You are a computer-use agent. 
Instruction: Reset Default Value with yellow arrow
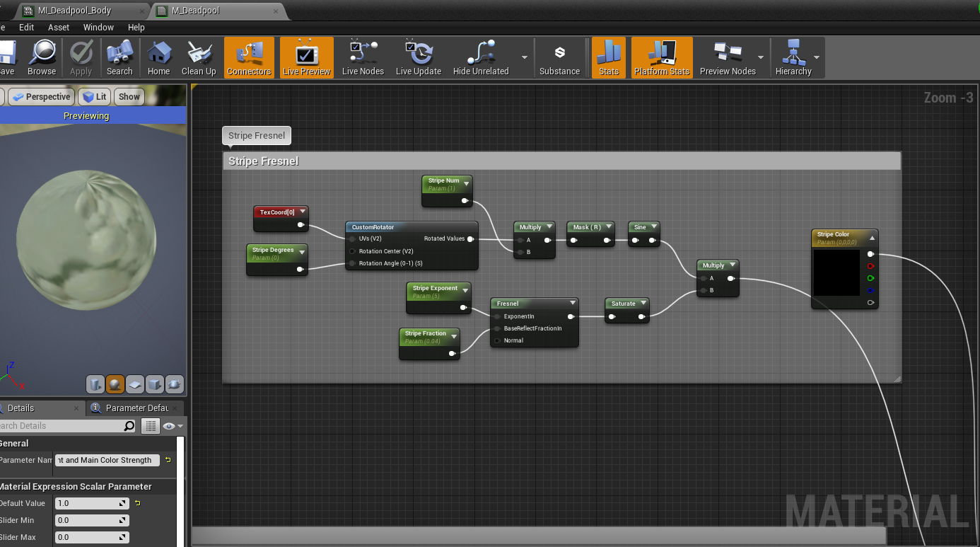point(137,503)
